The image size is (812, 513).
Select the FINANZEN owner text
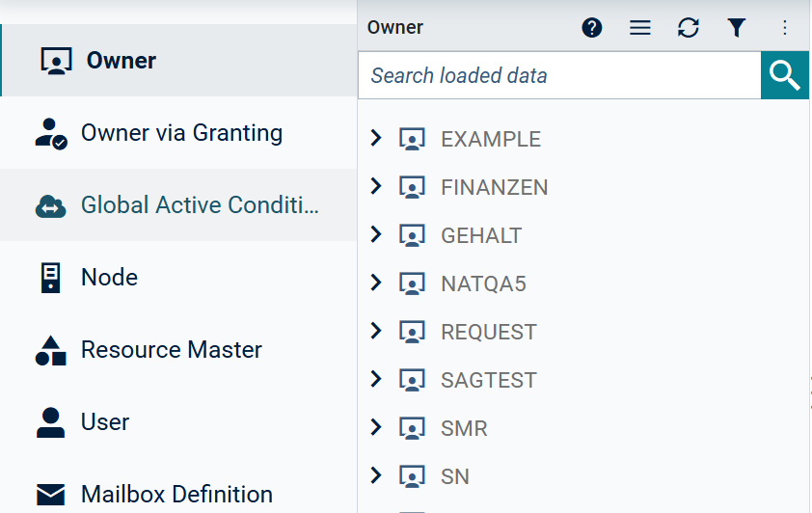click(494, 188)
